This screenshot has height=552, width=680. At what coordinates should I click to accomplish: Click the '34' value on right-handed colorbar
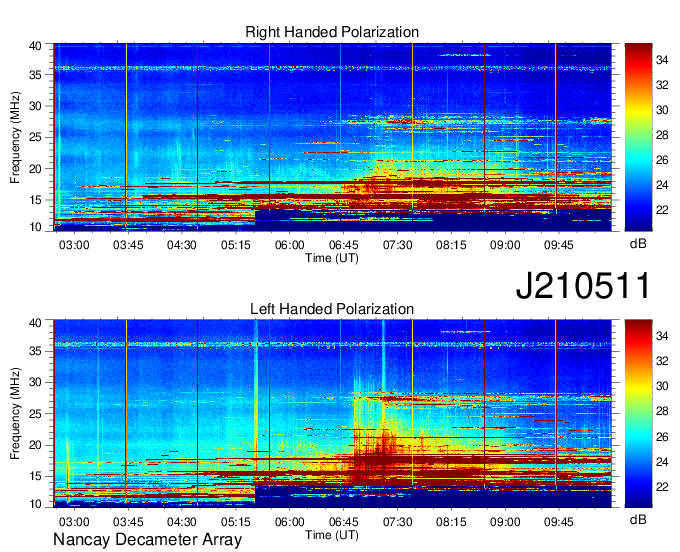coord(662,60)
